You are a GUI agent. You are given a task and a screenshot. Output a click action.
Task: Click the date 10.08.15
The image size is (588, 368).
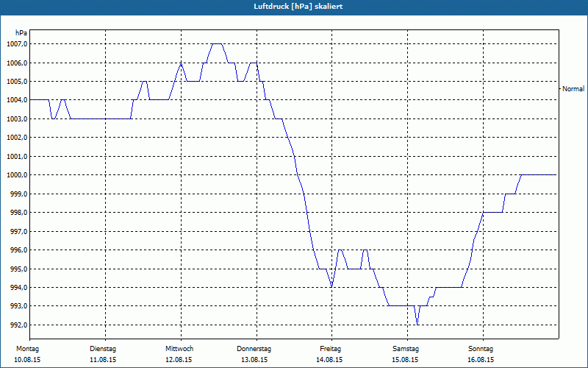pos(27,360)
